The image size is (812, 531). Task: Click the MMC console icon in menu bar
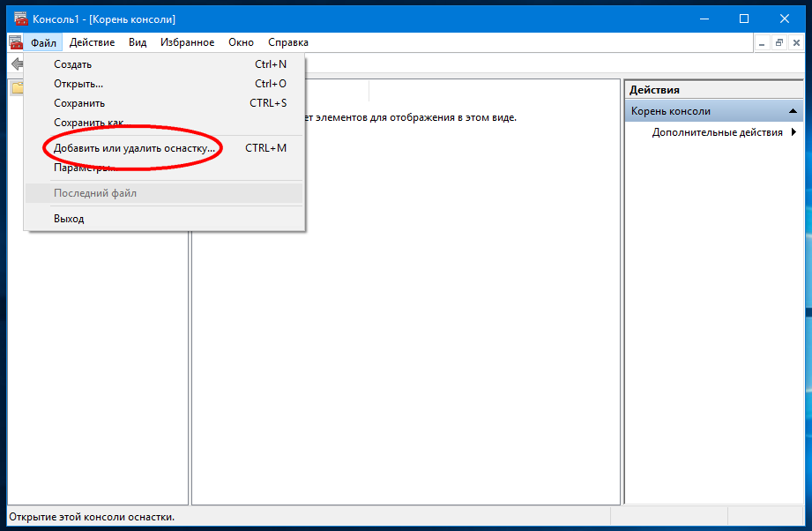point(15,42)
